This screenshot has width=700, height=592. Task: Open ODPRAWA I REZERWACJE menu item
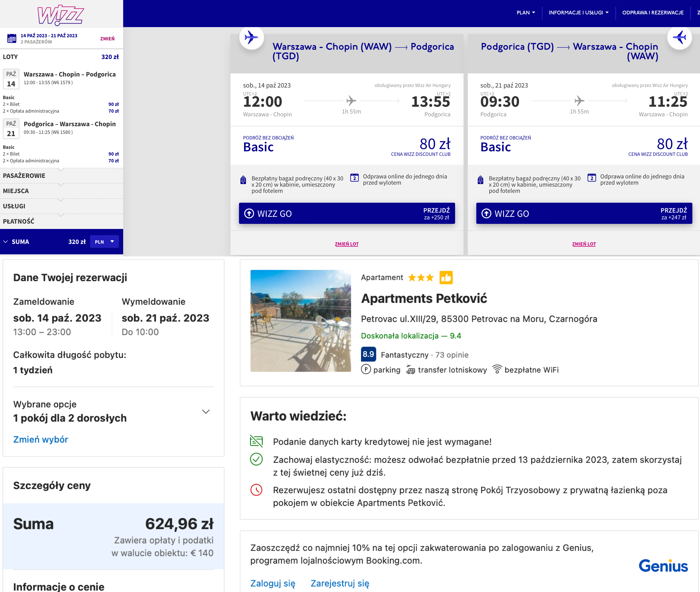pyautogui.click(x=653, y=13)
